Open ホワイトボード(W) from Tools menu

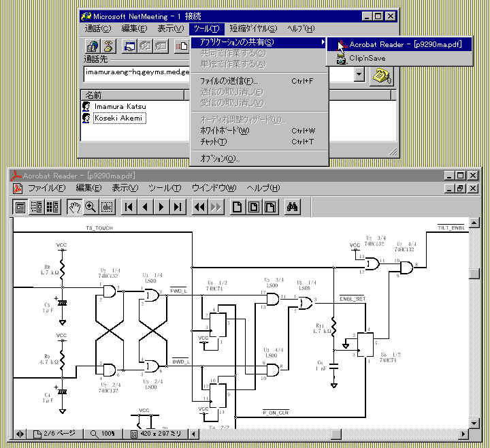(258, 131)
